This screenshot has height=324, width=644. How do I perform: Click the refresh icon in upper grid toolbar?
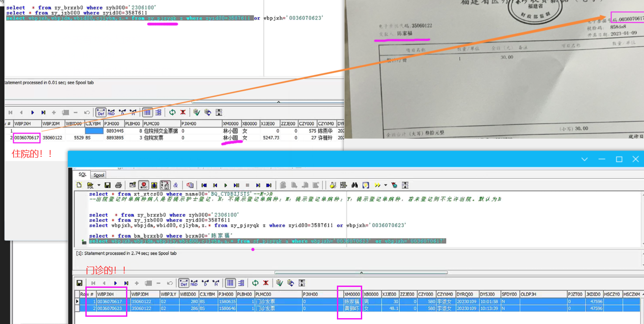point(172,112)
